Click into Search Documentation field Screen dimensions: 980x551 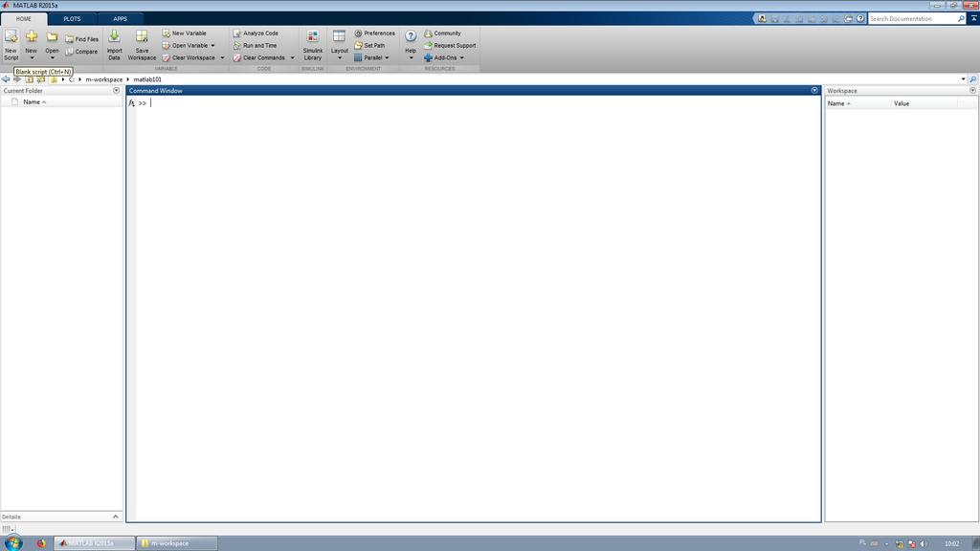(x=912, y=19)
